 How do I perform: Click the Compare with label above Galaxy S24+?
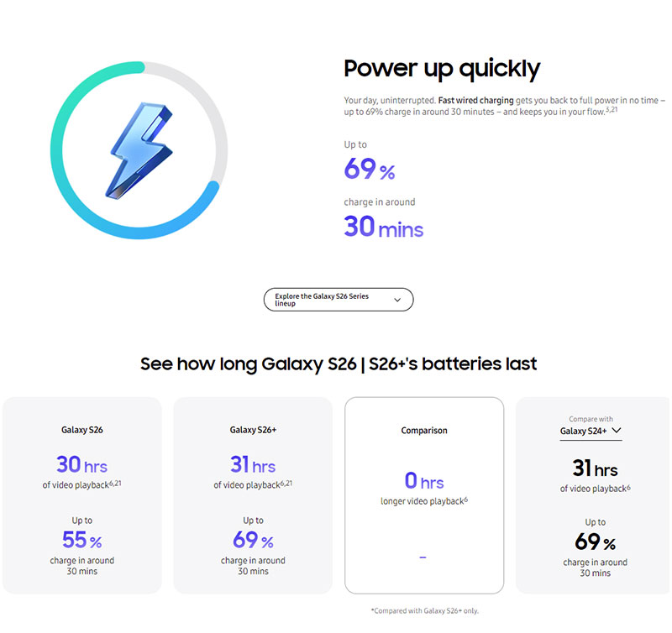click(x=591, y=419)
